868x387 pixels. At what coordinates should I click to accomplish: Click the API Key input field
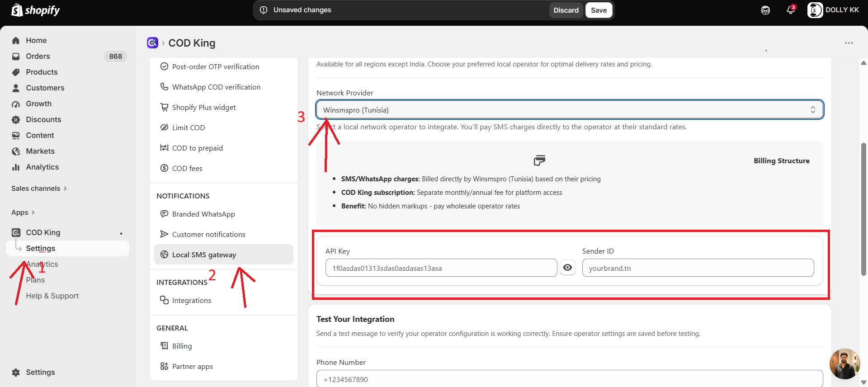[441, 268]
